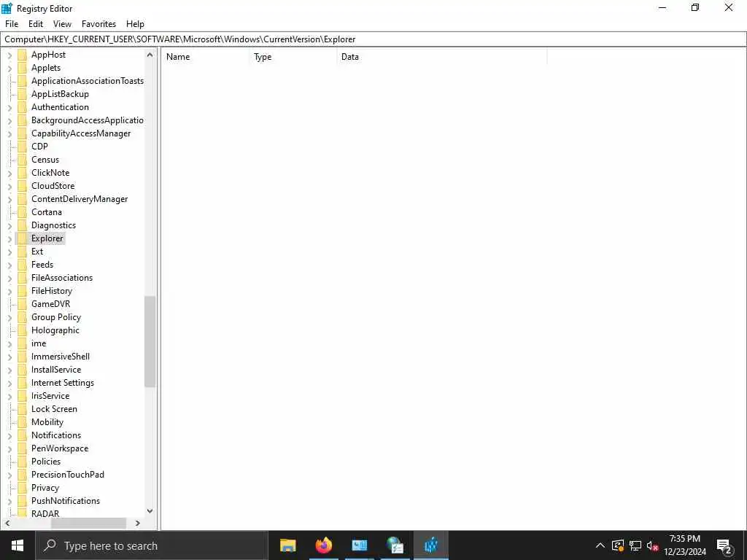Viewport: 747px width, 560px height.
Task: Open the File menu
Action: pos(12,24)
